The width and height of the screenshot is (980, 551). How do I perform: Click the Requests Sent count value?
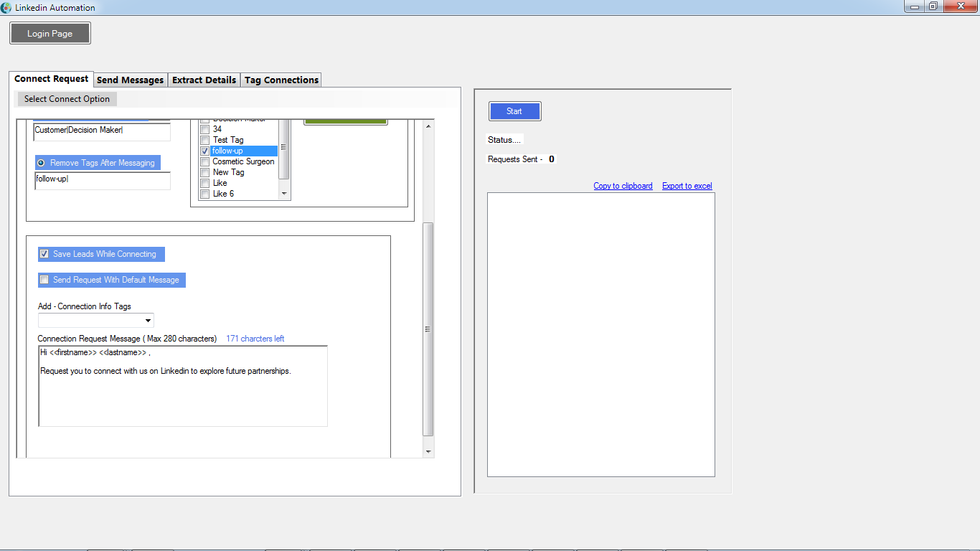pyautogui.click(x=552, y=159)
